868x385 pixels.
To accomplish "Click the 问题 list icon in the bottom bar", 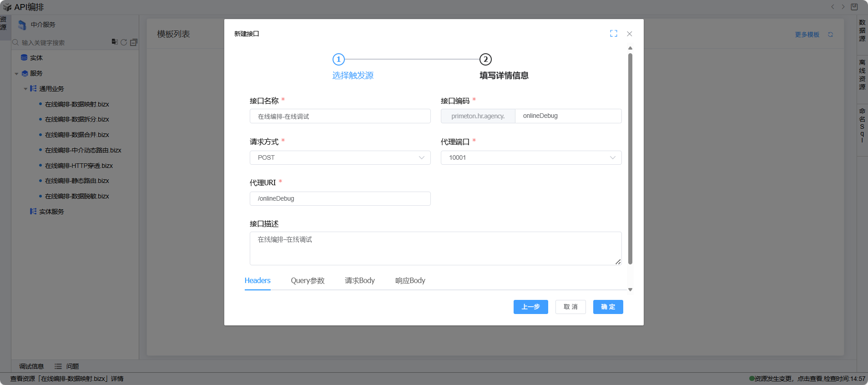I will point(58,366).
